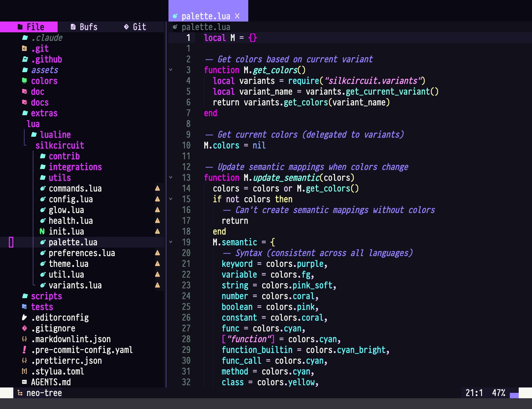The image size is (532, 409).
Task: Fold the if block at line 15
Action: [x=171, y=199]
